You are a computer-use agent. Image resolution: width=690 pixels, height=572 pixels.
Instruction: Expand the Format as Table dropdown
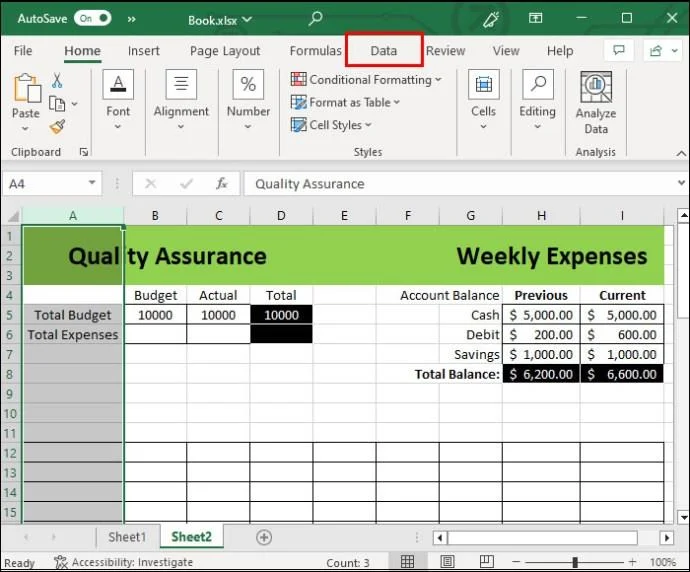click(346, 102)
